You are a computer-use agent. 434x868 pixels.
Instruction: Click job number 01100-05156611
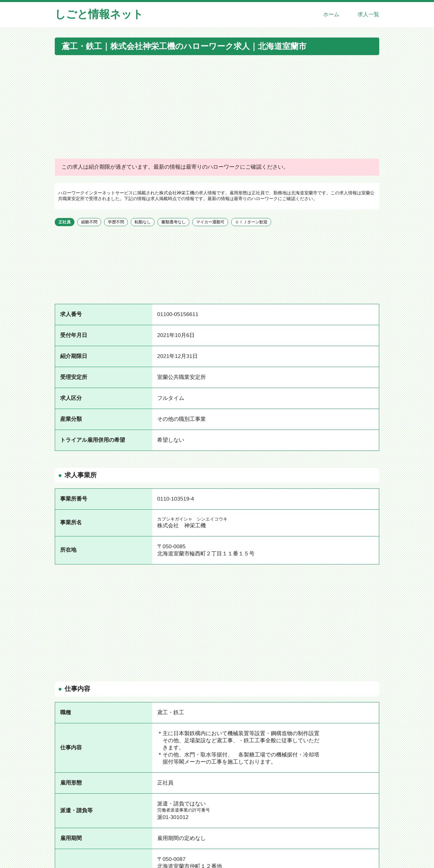[178, 314]
